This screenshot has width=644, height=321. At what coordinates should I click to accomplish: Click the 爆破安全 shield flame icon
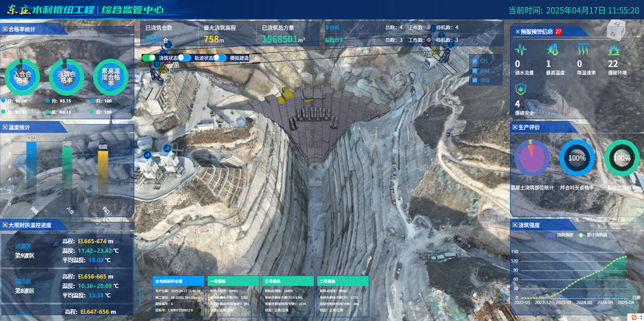519,89
